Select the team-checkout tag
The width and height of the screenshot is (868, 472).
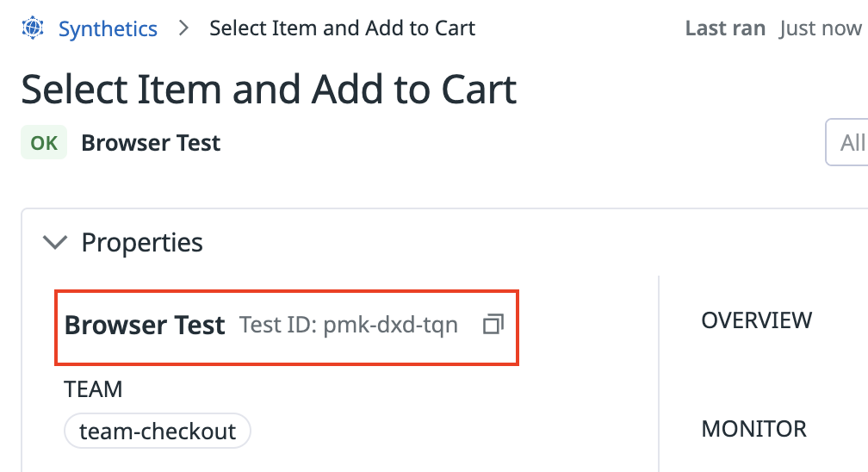point(158,431)
